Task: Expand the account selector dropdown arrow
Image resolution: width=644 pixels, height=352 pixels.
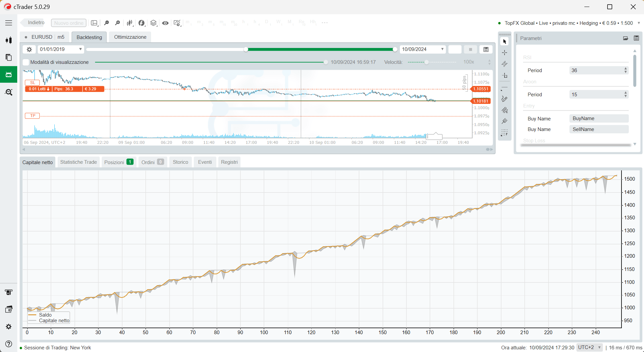Action: 639,23
